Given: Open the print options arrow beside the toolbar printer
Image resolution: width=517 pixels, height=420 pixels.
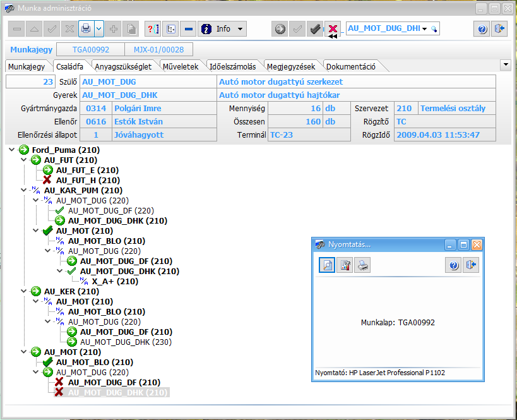Looking at the screenshot, I should click(99, 29).
